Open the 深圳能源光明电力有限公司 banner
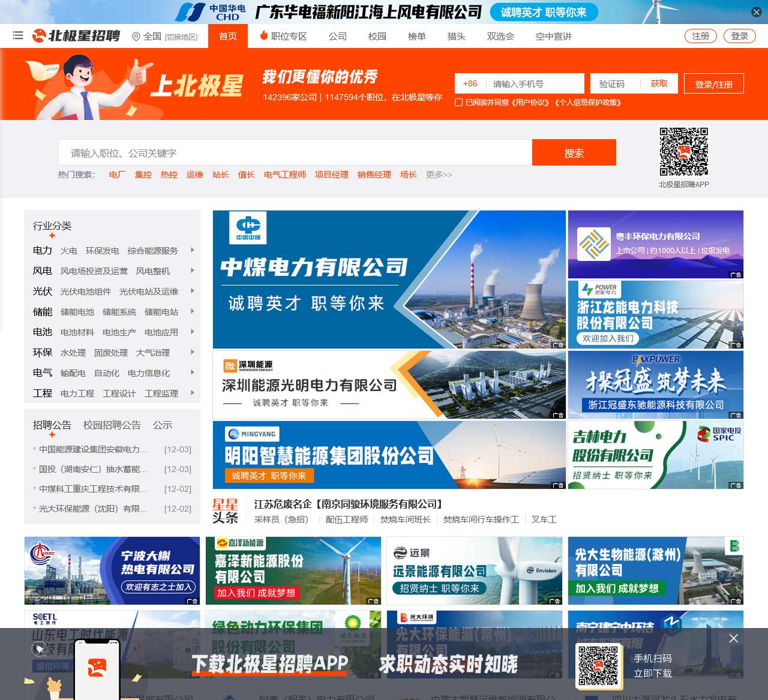The image size is (768, 700). click(x=389, y=384)
